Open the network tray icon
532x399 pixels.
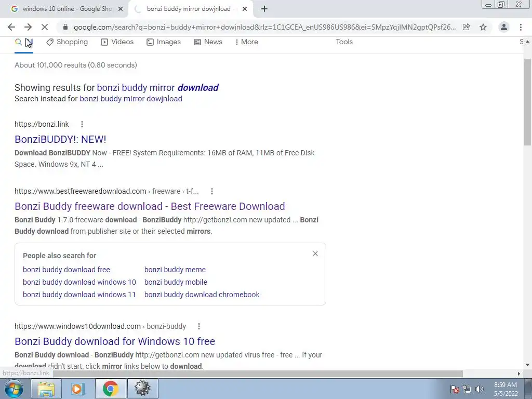[467, 389]
